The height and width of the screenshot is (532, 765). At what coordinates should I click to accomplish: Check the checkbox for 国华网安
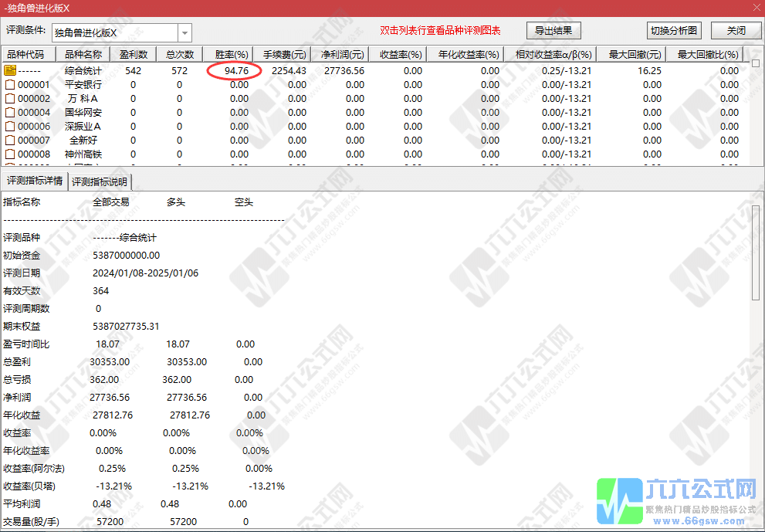click(x=9, y=112)
